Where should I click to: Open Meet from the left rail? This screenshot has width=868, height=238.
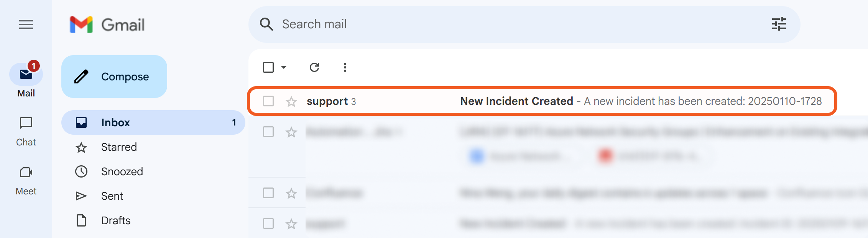pos(26,180)
